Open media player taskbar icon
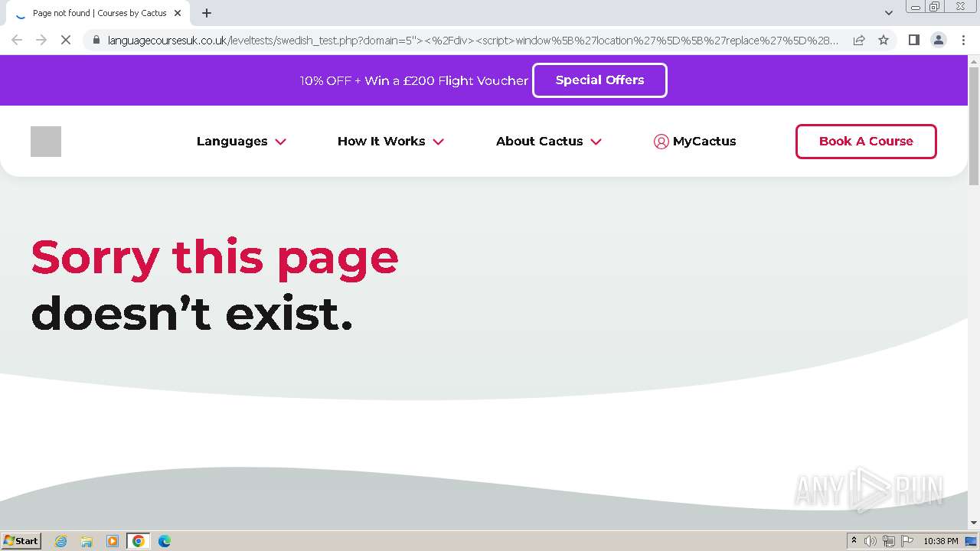980x551 pixels. pos(113,541)
